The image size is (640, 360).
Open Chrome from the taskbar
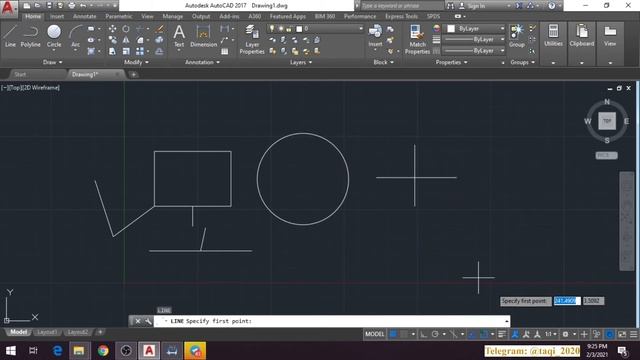103,351
